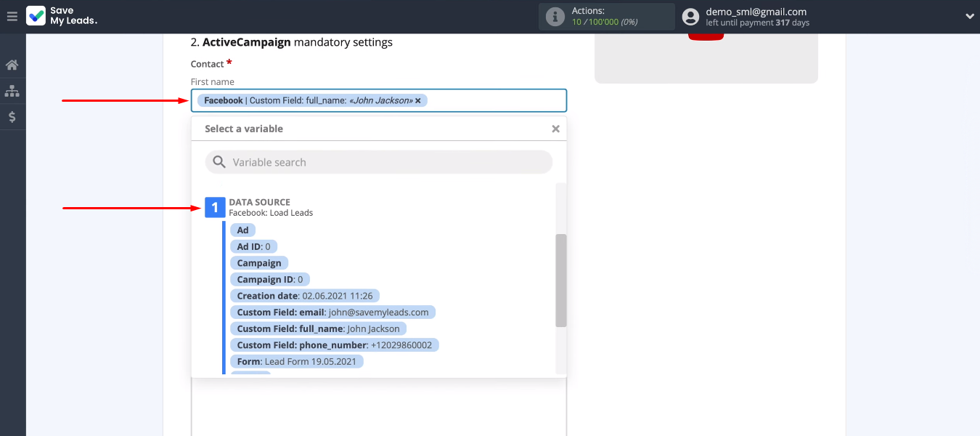
Task: Open the billing dollar sidebar icon
Action: pyautogui.click(x=12, y=117)
